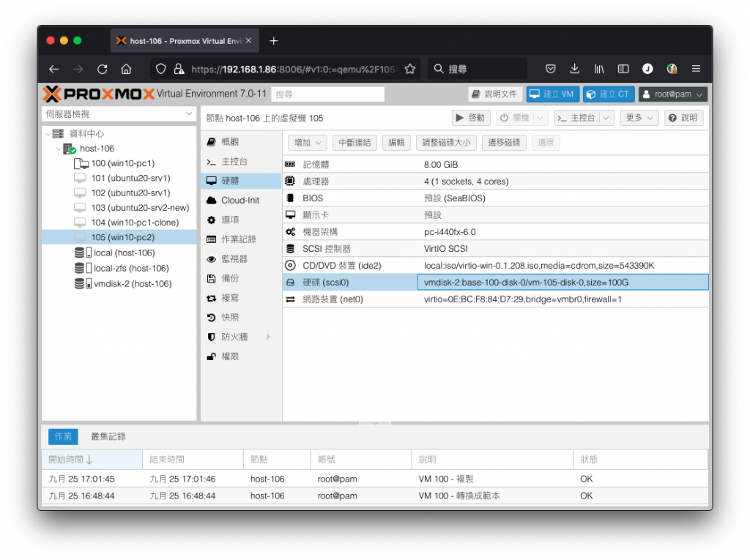Image resolution: width=750 pixels, height=560 pixels.
Task: Select the VM 100 - 複製 task row
Action: [x=374, y=479]
